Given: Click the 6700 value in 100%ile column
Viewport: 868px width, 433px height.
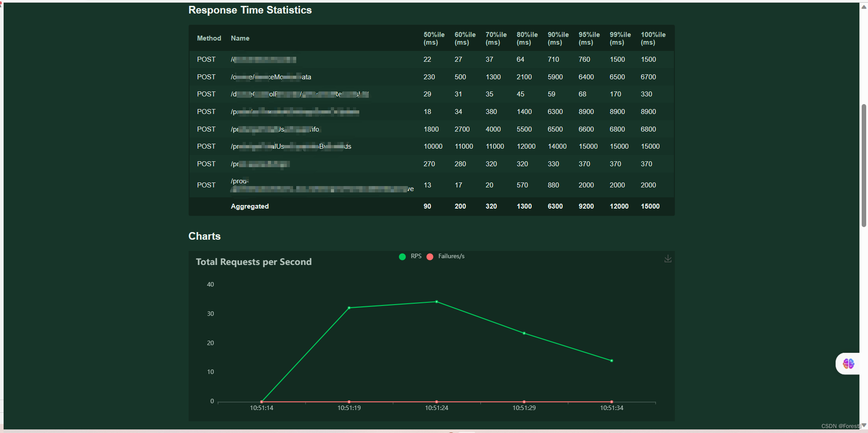Looking at the screenshot, I should tap(648, 77).
